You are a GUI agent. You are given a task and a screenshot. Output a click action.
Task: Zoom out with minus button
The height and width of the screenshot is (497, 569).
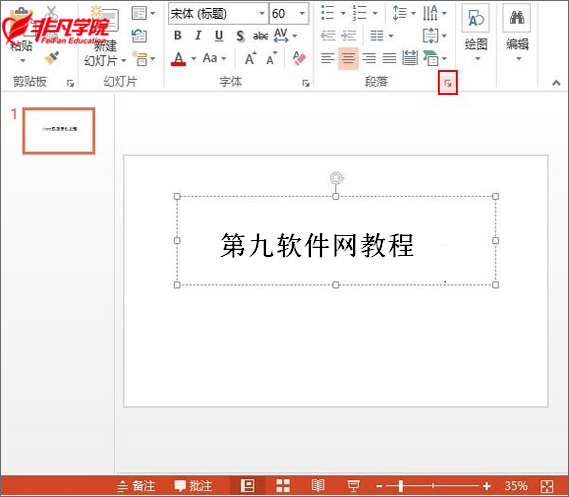380,486
